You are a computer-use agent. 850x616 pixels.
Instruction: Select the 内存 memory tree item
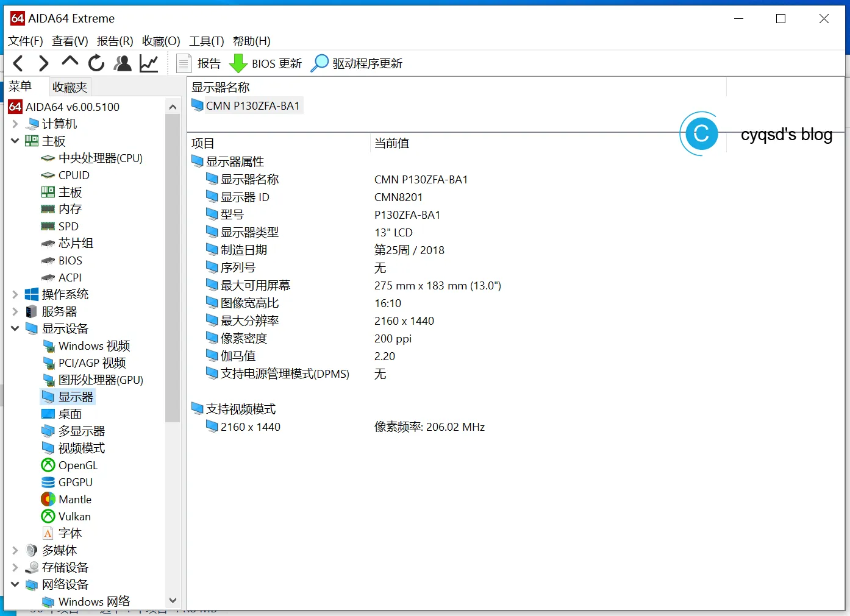(61, 210)
